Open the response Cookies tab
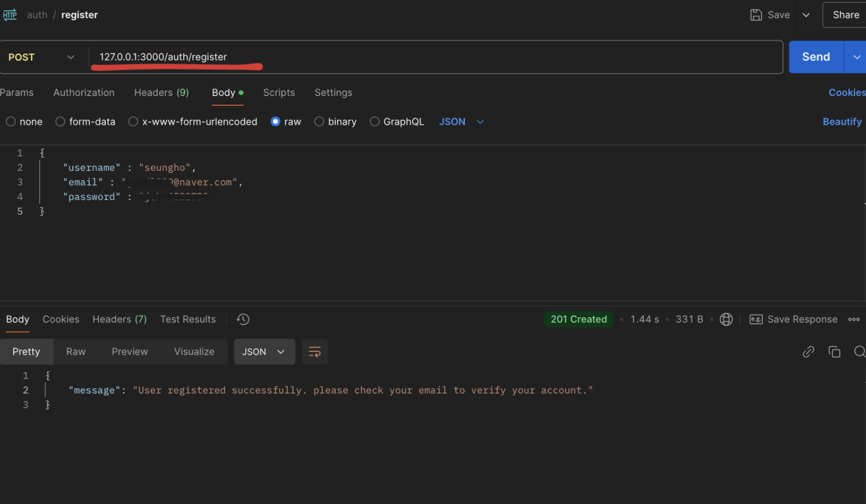 [61, 319]
